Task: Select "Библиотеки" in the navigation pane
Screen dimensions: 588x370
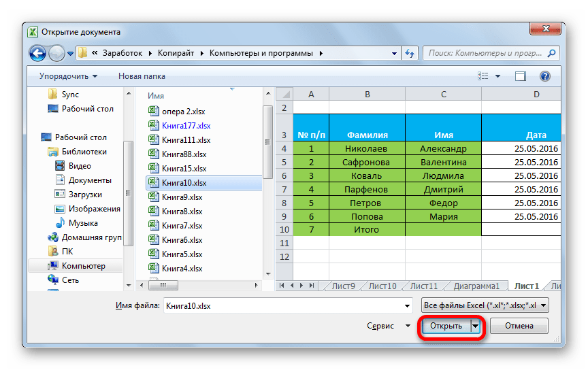Action: (78, 152)
